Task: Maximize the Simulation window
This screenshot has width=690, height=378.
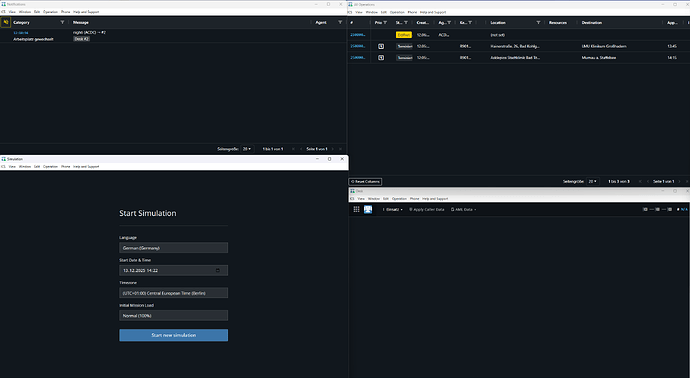Action: coord(329,159)
